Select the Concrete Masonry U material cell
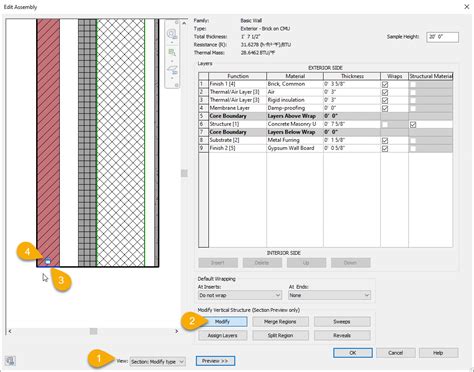The width and height of the screenshot is (474, 372). point(295,124)
